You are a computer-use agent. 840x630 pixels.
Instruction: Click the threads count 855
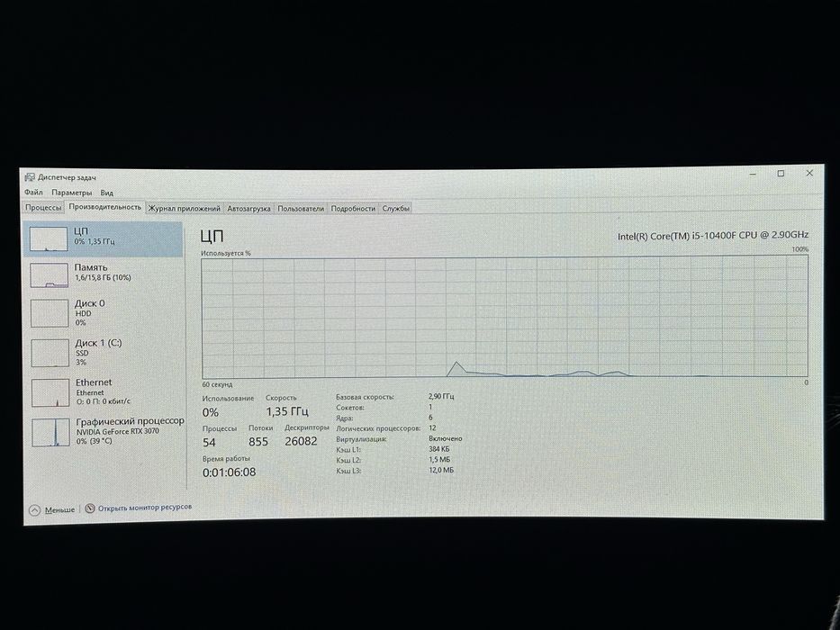[x=258, y=442]
